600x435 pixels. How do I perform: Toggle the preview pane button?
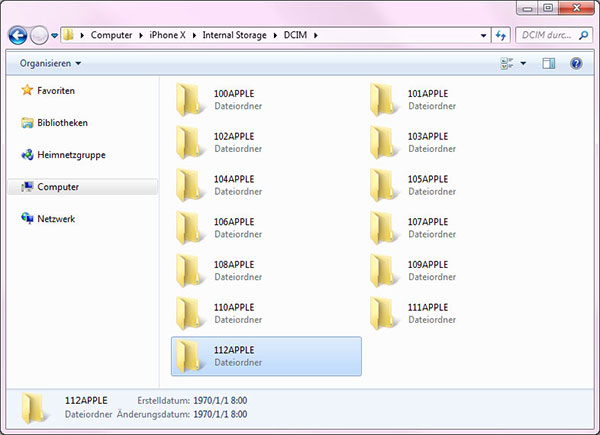click(549, 64)
